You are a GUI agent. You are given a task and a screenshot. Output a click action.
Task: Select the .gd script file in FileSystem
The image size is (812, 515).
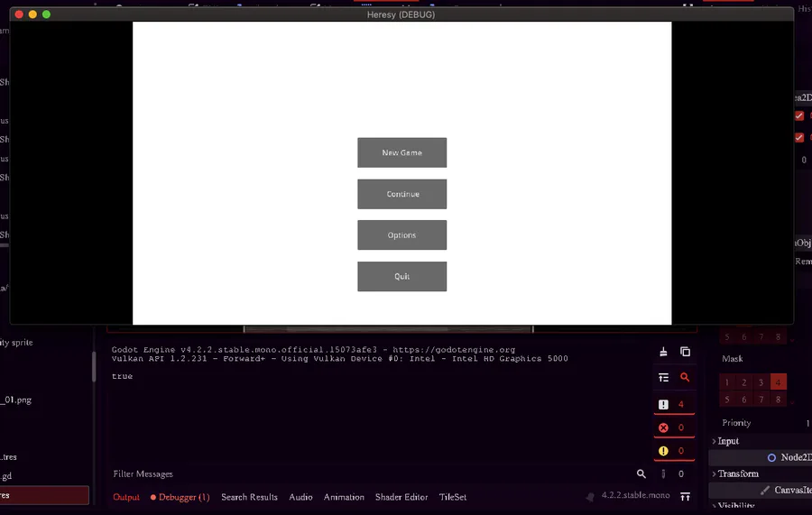(6, 476)
